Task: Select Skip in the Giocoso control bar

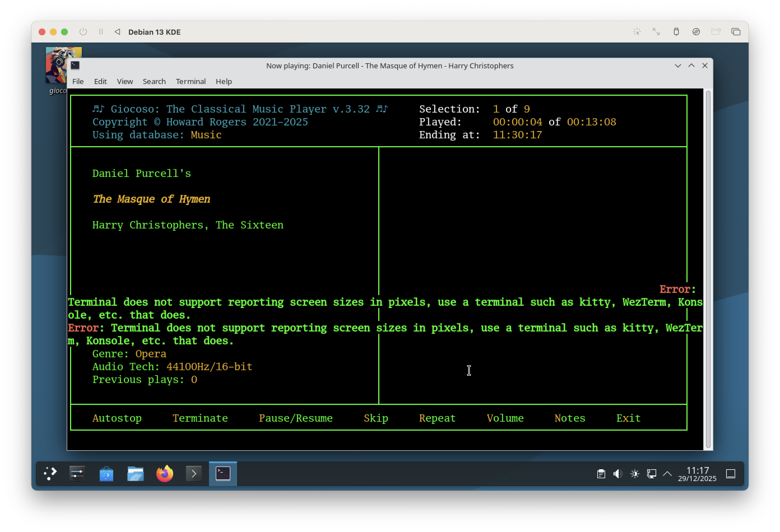Action: (x=375, y=418)
